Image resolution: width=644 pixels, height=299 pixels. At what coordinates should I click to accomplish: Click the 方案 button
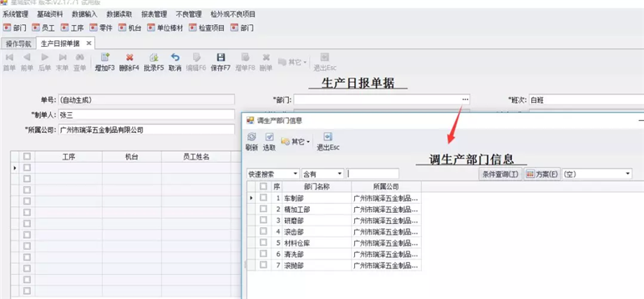click(x=542, y=174)
